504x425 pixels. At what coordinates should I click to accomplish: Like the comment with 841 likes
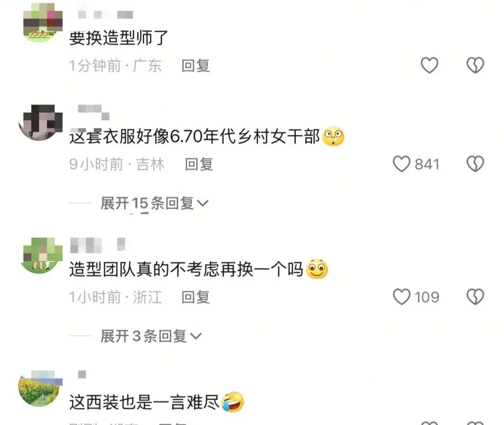401,164
